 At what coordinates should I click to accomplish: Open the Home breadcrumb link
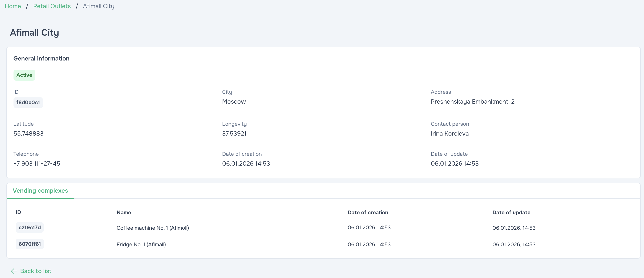point(13,6)
